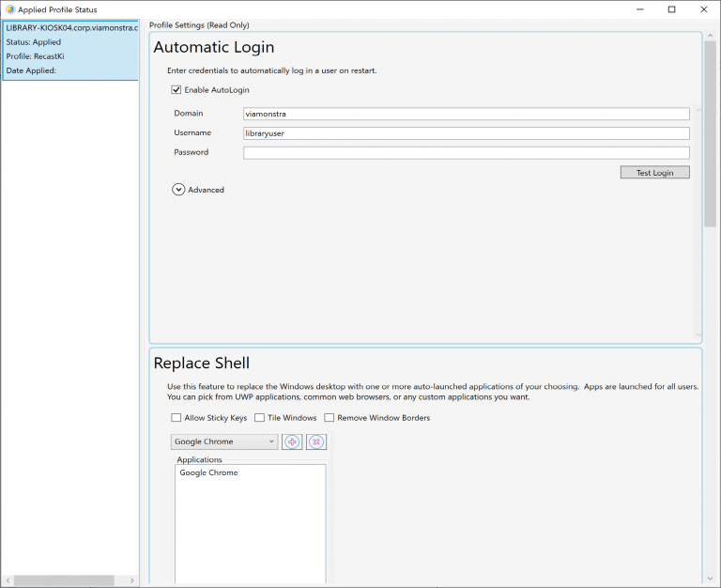Tick the Remove Window Borders checkbox
The width and height of the screenshot is (721, 588).
330,418
